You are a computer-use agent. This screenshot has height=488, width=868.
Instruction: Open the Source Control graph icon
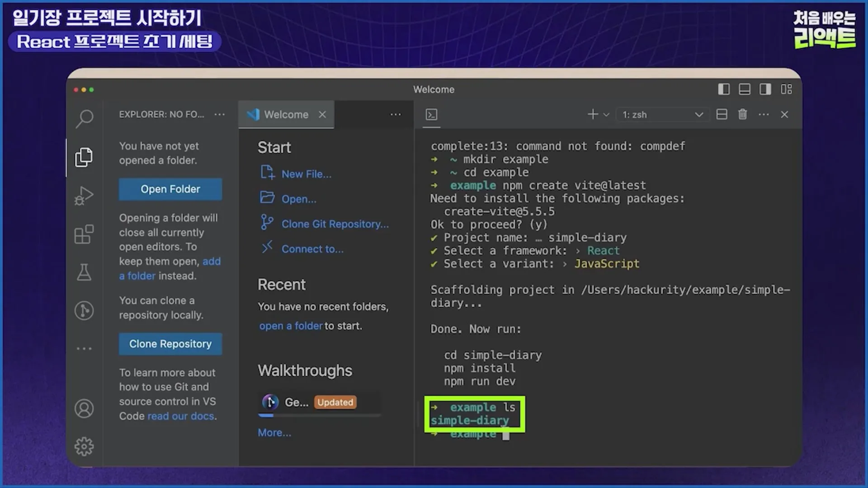[x=84, y=311]
